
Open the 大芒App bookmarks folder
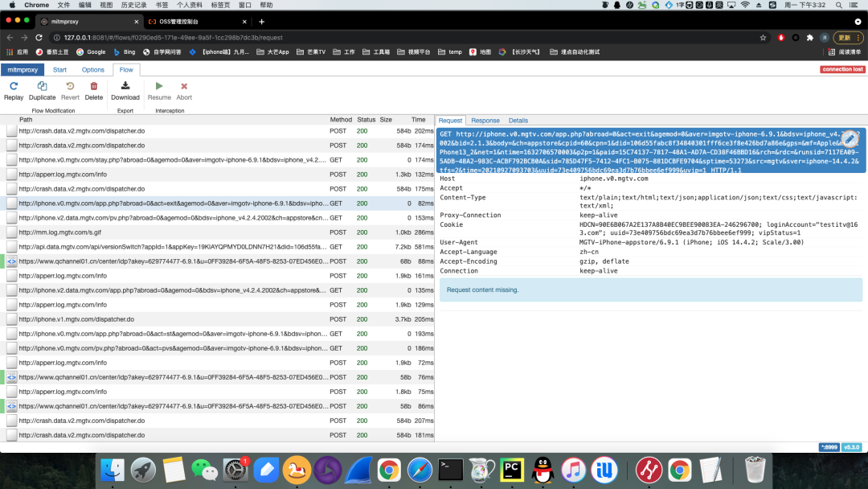[272, 52]
